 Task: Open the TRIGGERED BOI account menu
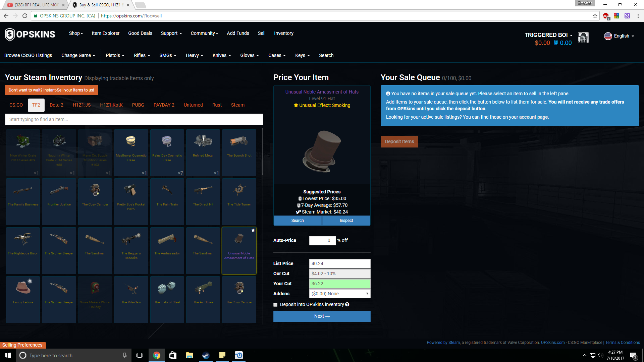click(549, 35)
